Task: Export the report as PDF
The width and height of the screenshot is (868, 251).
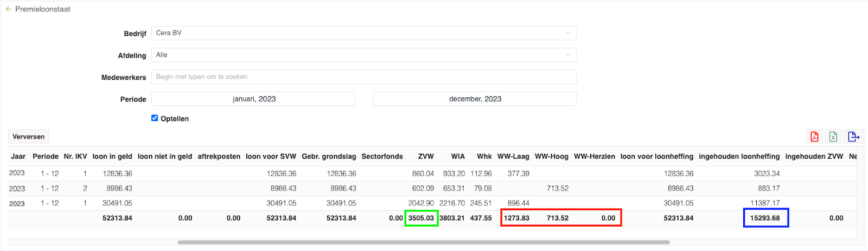Action: (814, 136)
